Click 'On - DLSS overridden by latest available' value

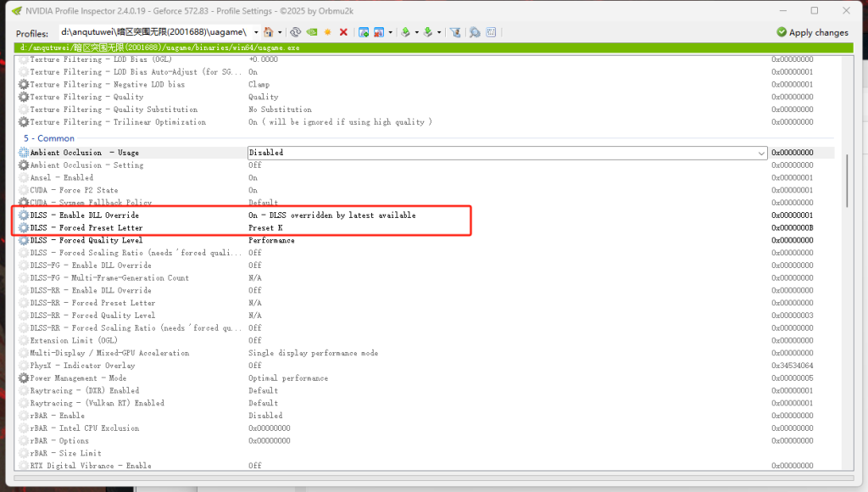pyautogui.click(x=332, y=215)
